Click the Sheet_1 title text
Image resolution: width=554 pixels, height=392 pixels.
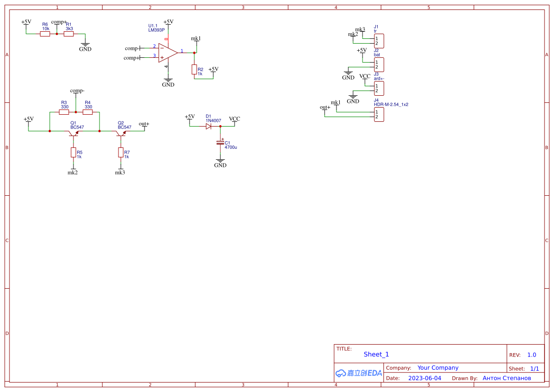click(376, 354)
